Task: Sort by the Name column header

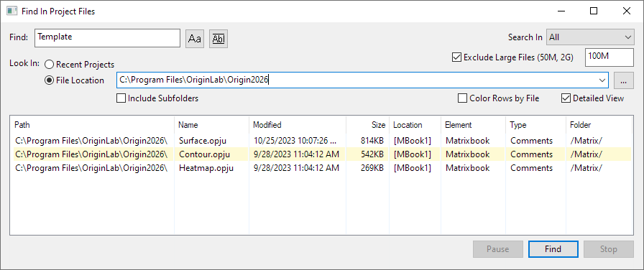Action: coord(211,125)
